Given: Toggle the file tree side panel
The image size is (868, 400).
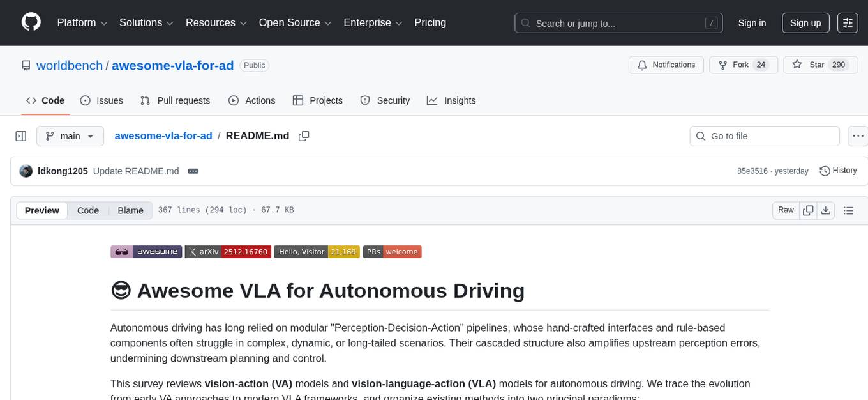Looking at the screenshot, I should pyautogui.click(x=20, y=135).
